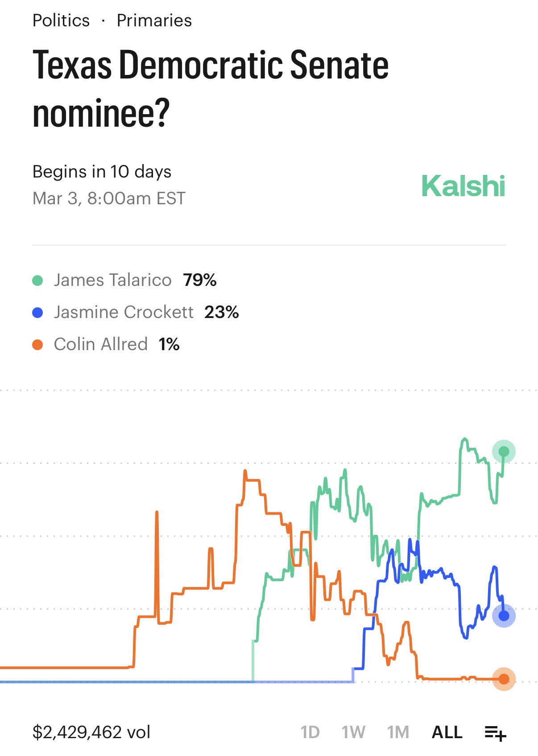The height and width of the screenshot is (756, 538).
Task: Click Jasmine Crockett legend entry
Action: point(124,312)
